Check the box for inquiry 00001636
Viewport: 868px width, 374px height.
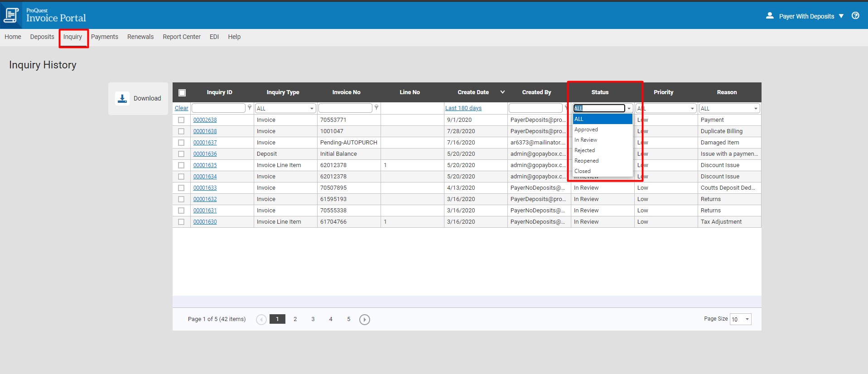pos(181,154)
